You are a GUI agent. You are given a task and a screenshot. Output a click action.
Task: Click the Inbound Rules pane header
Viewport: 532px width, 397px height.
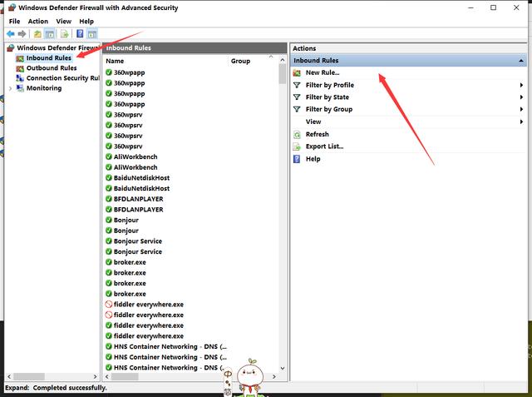click(x=195, y=48)
